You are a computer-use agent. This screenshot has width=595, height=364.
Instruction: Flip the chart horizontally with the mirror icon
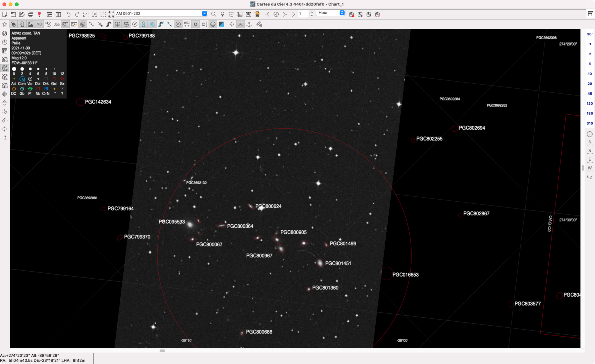pyautogui.click(x=5, y=94)
